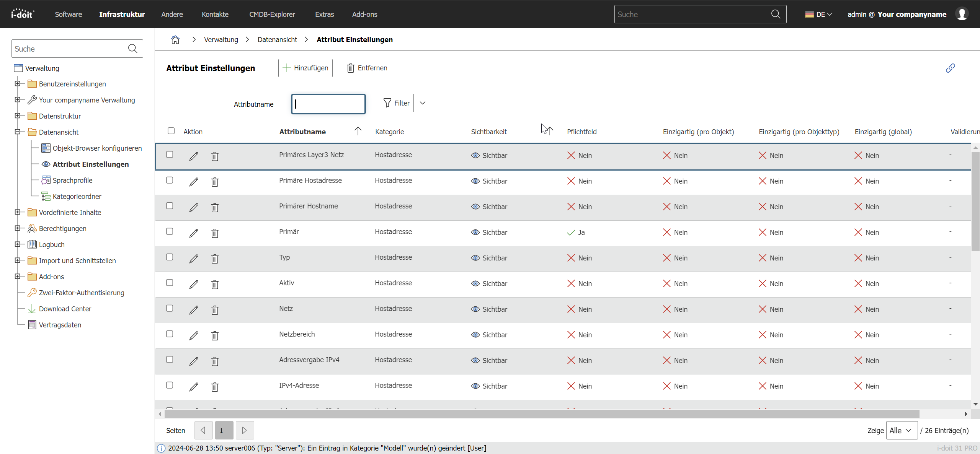The height and width of the screenshot is (454, 980).
Task: Open the Extras menu
Action: [324, 14]
